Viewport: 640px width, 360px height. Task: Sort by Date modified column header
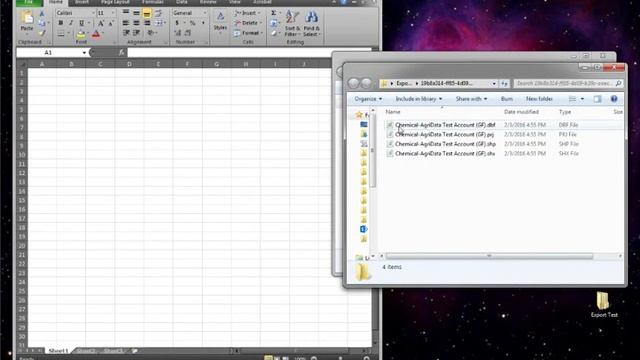pyautogui.click(x=521, y=112)
